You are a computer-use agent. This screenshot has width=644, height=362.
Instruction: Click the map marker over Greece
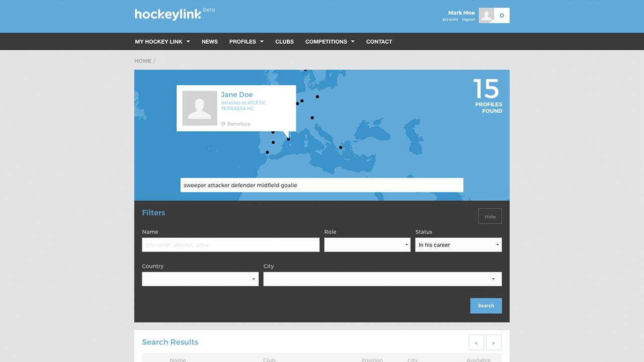[341, 147]
